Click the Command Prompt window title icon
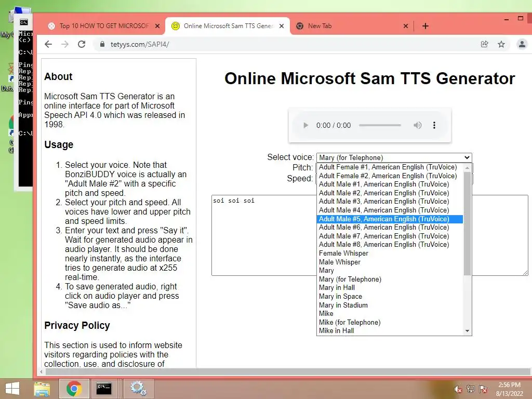The height and width of the screenshot is (399, 532). pos(24,22)
